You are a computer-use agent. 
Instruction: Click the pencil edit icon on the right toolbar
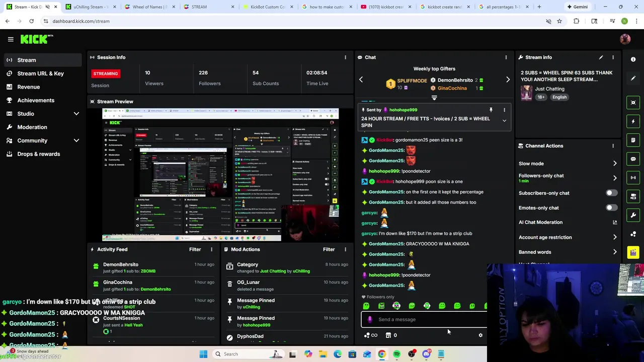(633, 78)
